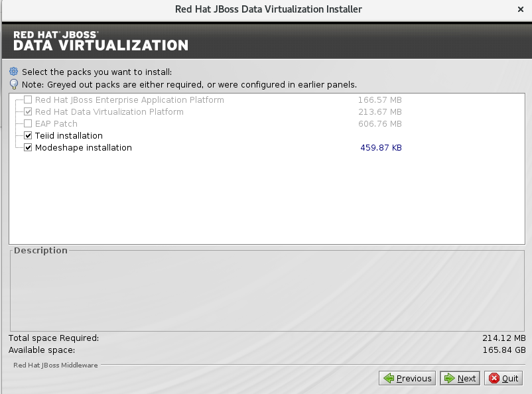Click the 214.12 MB total space value
The image size is (532, 394).
pyautogui.click(x=504, y=338)
